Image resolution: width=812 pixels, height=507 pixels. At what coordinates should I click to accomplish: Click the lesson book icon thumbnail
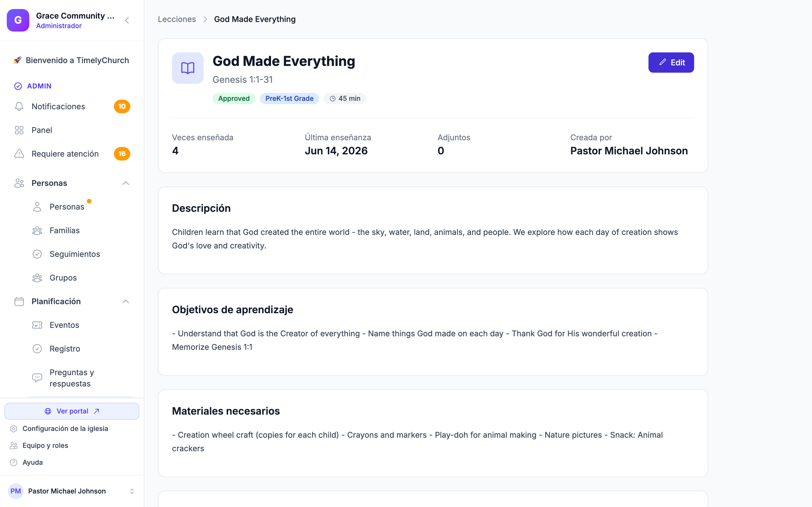(x=188, y=68)
